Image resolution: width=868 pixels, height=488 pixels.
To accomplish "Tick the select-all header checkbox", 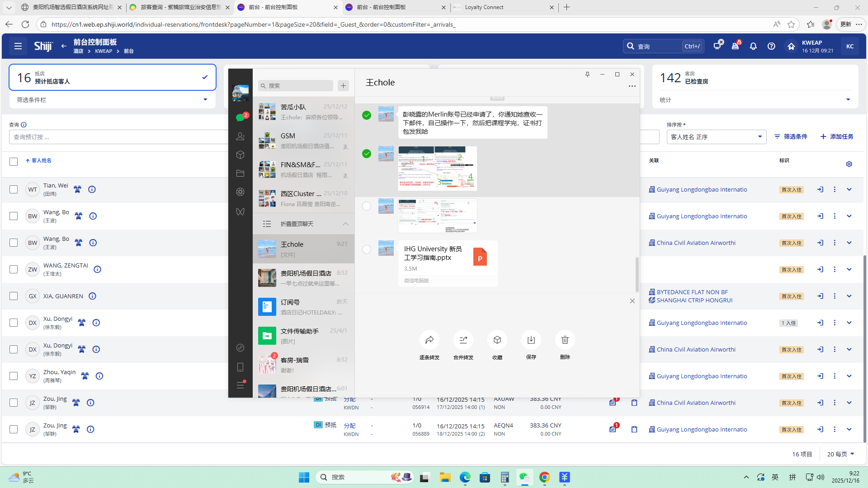I will coord(14,161).
